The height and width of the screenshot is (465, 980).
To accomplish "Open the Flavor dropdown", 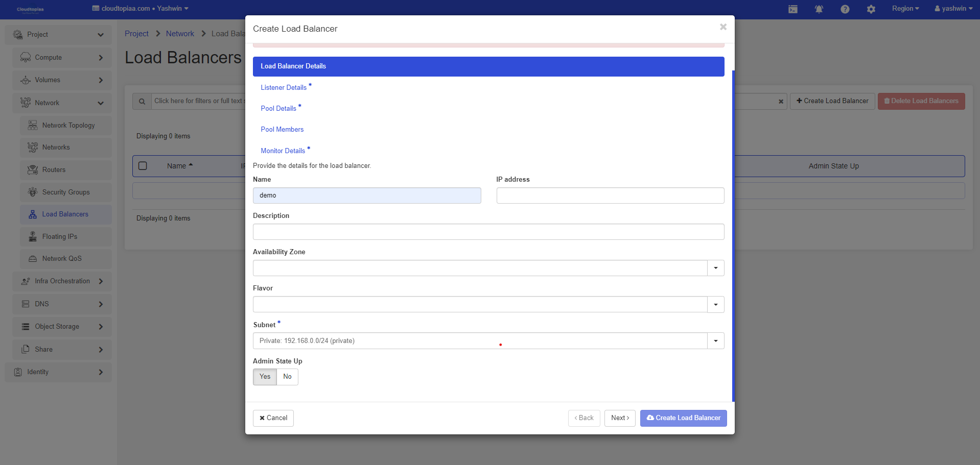I will [715, 304].
